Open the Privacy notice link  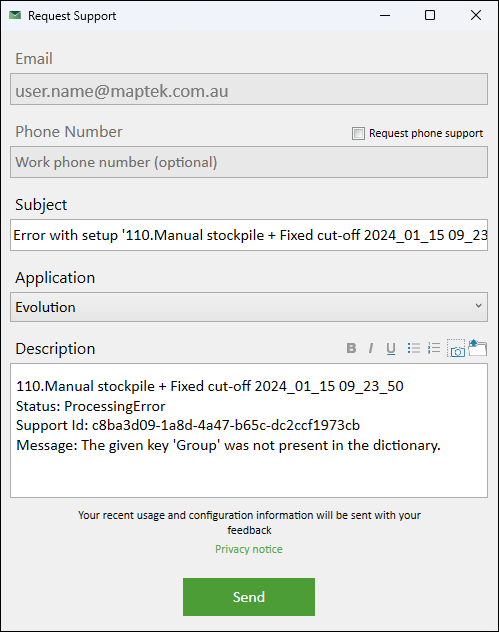click(x=249, y=549)
